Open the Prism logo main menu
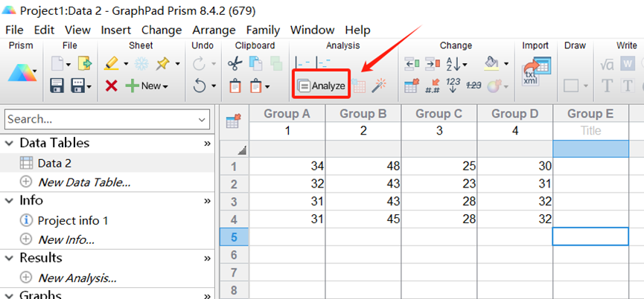644x299 pixels. point(22,73)
